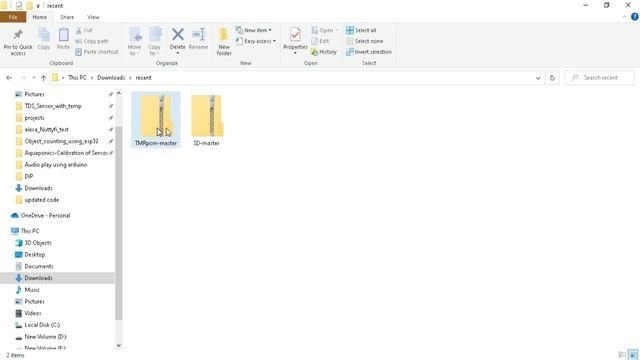Open DIP folder in sidebar

coord(29,176)
